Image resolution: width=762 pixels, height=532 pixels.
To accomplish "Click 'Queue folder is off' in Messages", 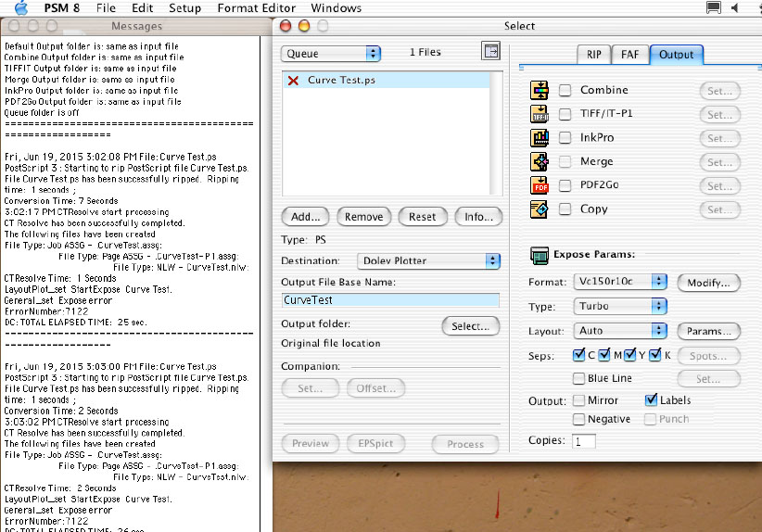I will click(x=42, y=113).
